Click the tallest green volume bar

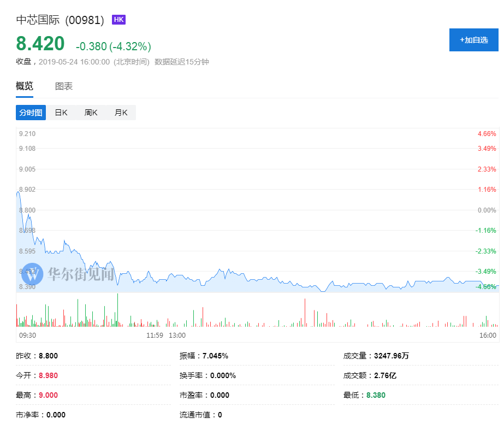[117, 310]
